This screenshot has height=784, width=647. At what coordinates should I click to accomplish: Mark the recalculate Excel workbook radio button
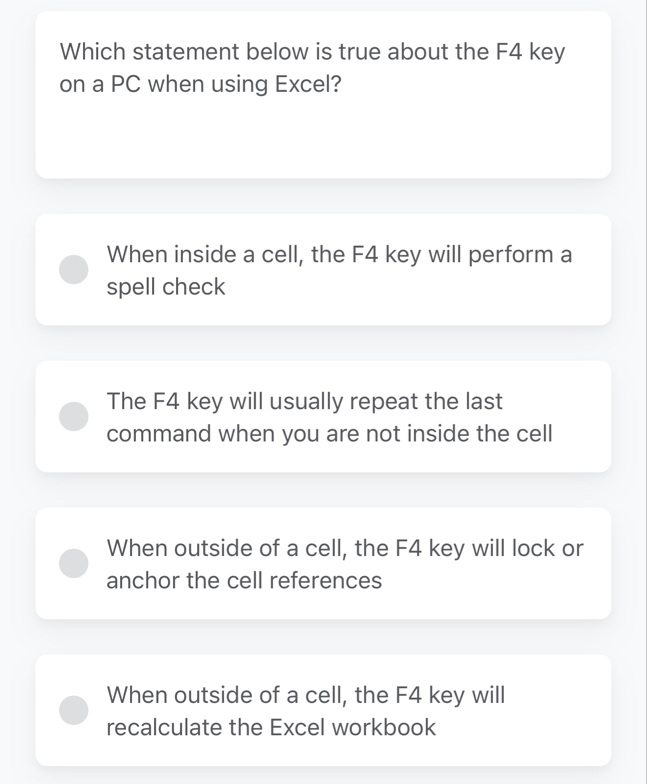coord(74,710)
